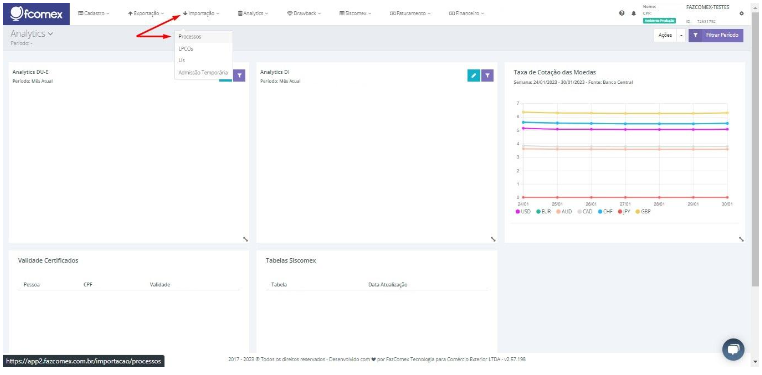Click resize handle icon of Analytics DI card
Screen dimensions: 762x375
click(x=493, y=239)
